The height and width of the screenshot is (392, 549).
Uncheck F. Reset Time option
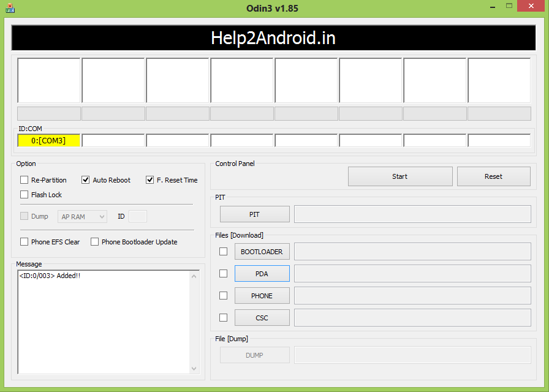pos(150,180)
